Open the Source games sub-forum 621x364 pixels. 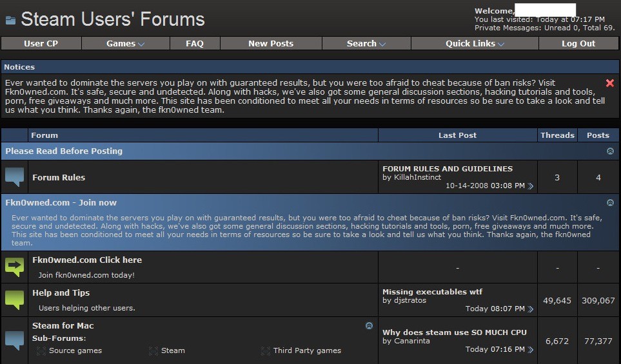click(75, 350)
